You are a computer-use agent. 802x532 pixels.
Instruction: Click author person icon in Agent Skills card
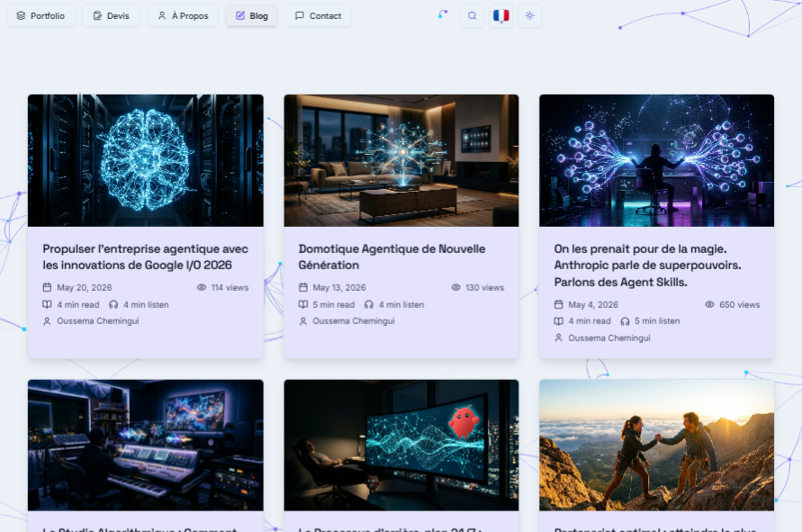pos(559,338)
